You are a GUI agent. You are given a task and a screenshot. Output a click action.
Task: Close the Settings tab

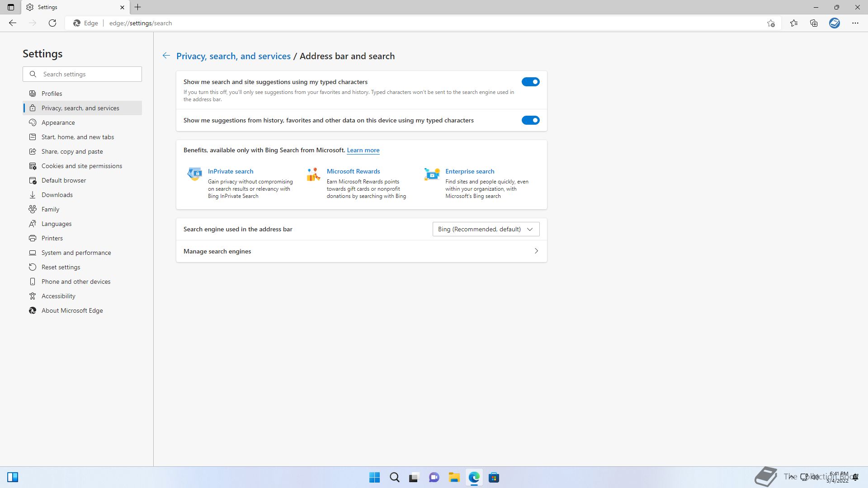[122, 7]
